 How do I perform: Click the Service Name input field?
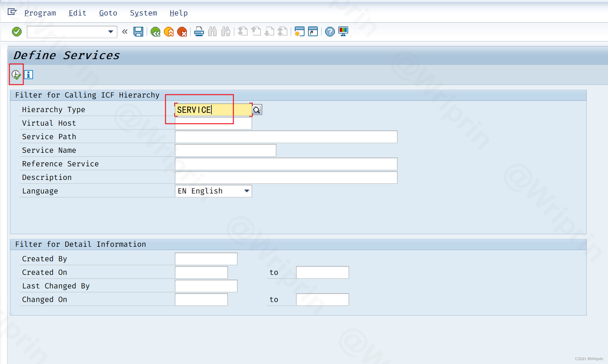click(225, 150)
